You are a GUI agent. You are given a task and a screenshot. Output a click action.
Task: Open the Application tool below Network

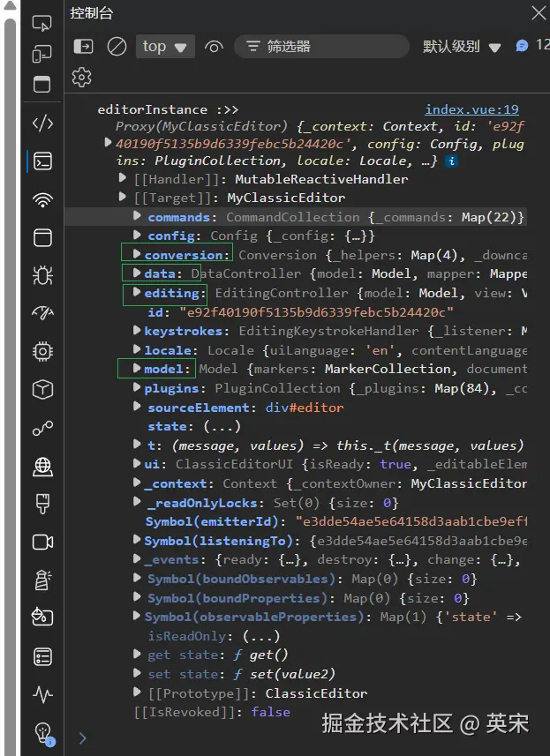click(x=42, y=237)
